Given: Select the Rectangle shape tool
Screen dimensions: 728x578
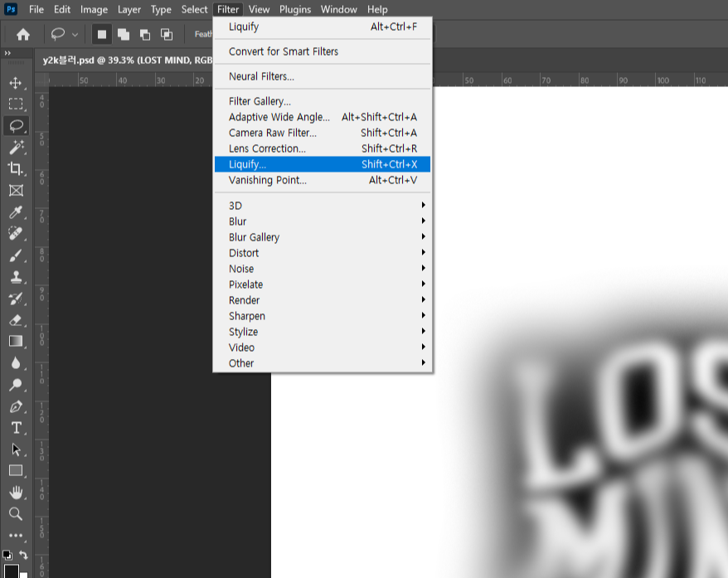Looking at the screenshot, I should 16,471.
